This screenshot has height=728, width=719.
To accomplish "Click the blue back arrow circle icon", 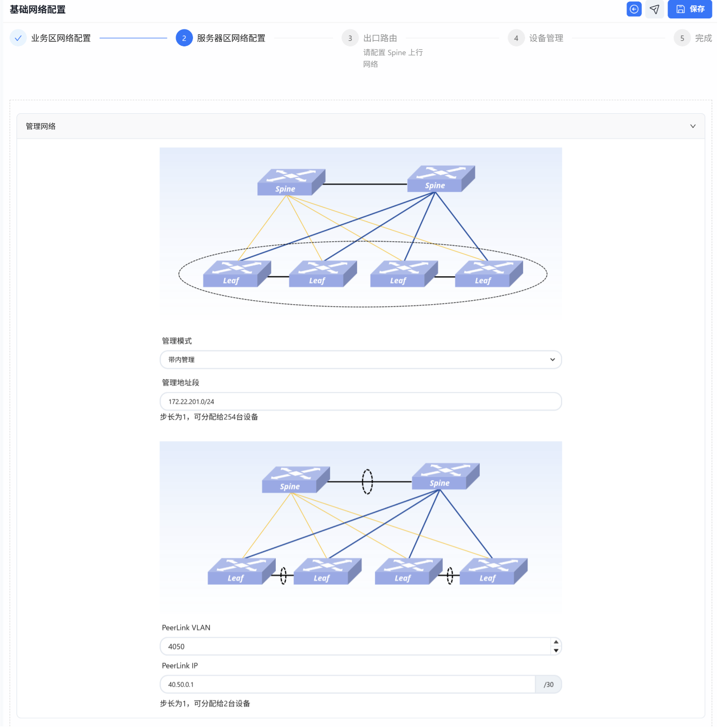I will pos(634,9).
